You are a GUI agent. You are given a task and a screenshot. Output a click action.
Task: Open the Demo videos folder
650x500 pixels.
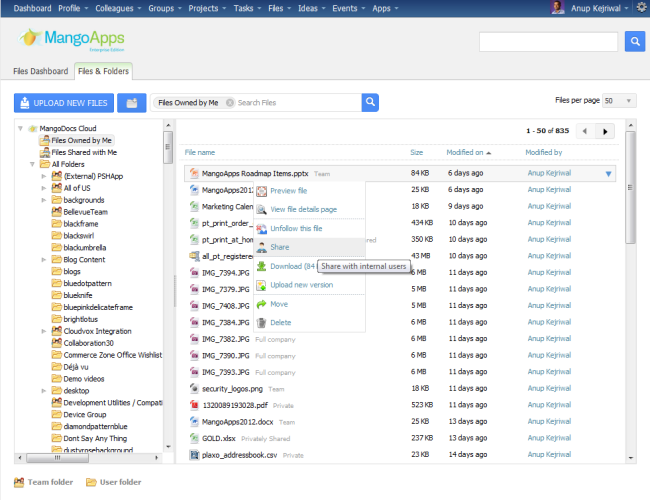tap(84, 379)
